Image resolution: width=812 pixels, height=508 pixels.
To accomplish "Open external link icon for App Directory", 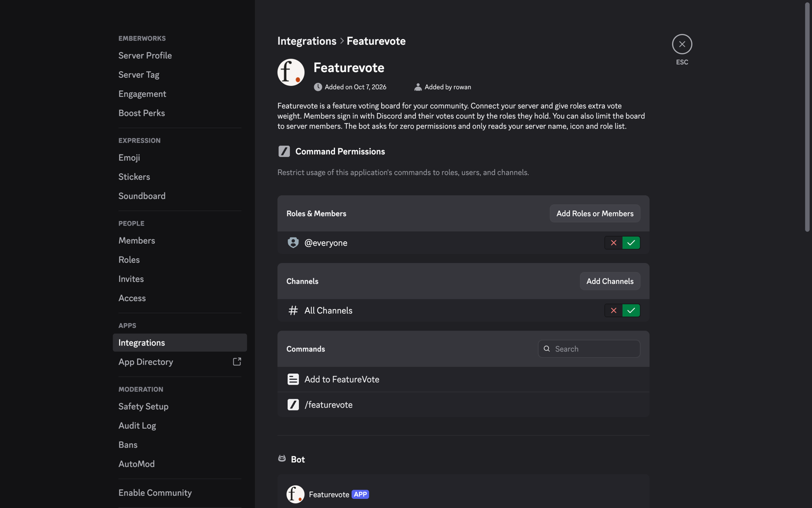I will pyautogui.click(x=237, y=362).
